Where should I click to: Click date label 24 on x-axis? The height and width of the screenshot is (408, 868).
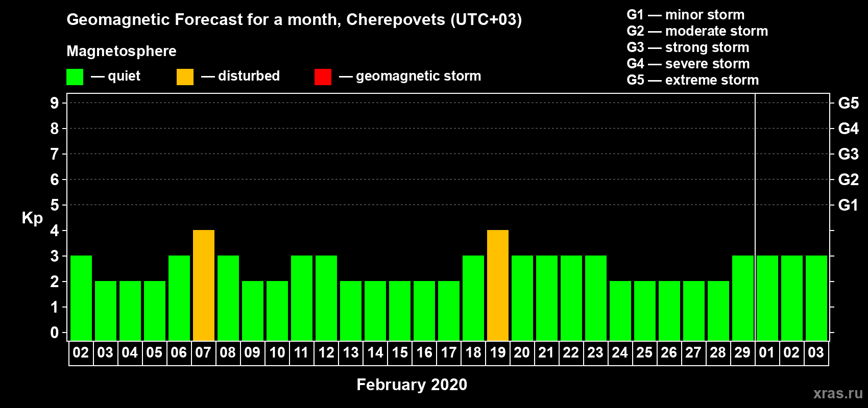click(x=620, y=352)
